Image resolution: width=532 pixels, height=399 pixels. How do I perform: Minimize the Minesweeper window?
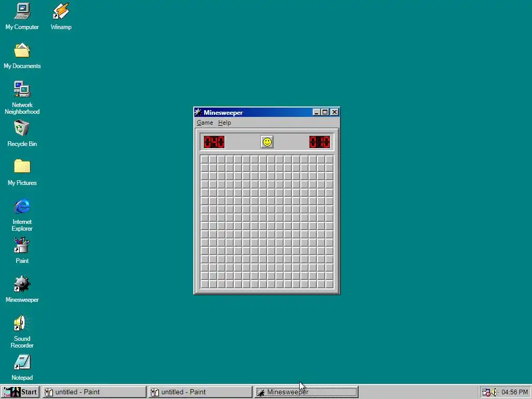(x=316, y=112)
